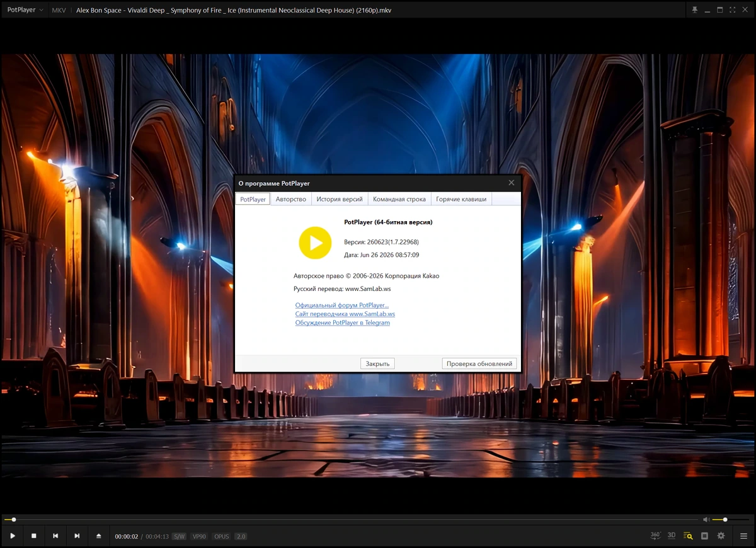Open the Командная строка tab

click(x=399, y=199)
